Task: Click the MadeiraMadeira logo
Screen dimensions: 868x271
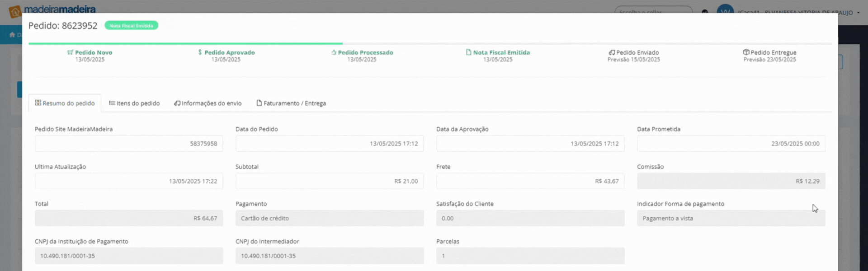Action: click(52, 9)
